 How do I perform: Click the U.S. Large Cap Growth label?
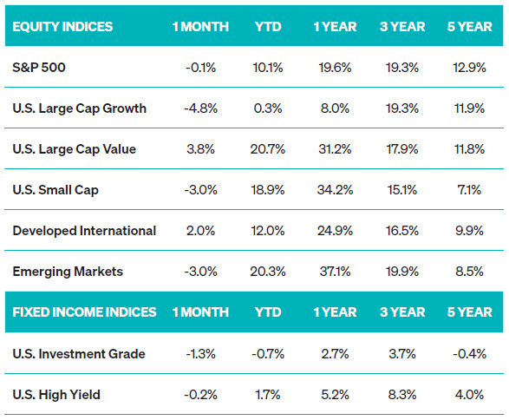[x=80, y=108]
